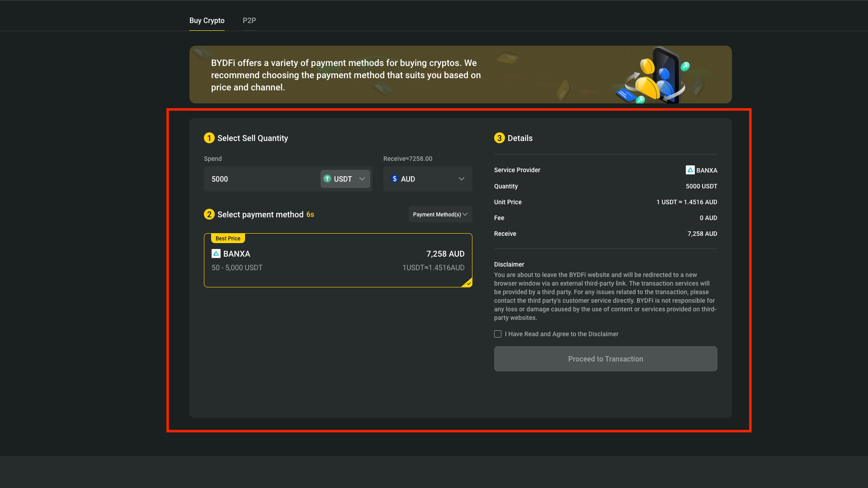This screenshot has width=868, height=488.
Task: Click the Select Sell Quantity heading
Action: coord(253,138)
